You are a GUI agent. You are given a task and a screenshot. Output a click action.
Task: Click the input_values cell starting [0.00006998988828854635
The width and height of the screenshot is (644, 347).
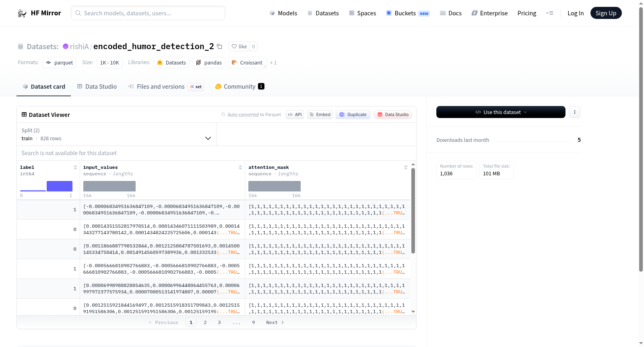[x=162, y=289]
